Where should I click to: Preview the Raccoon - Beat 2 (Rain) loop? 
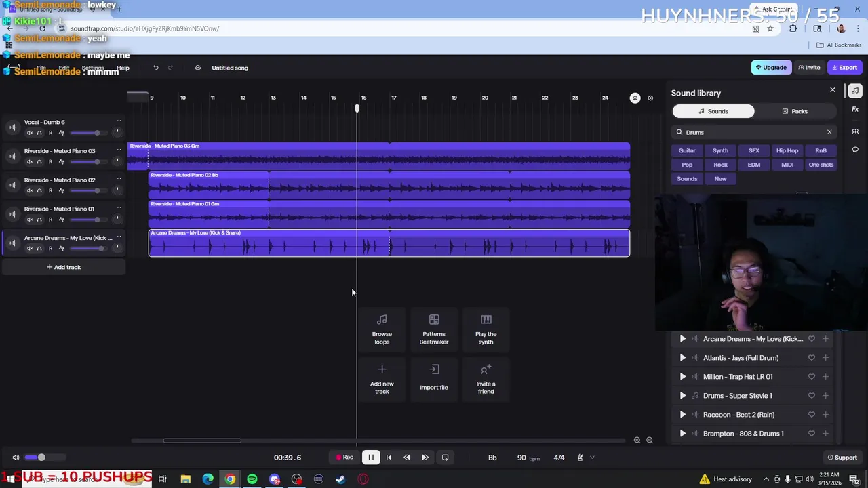click(x=683, y=415)
